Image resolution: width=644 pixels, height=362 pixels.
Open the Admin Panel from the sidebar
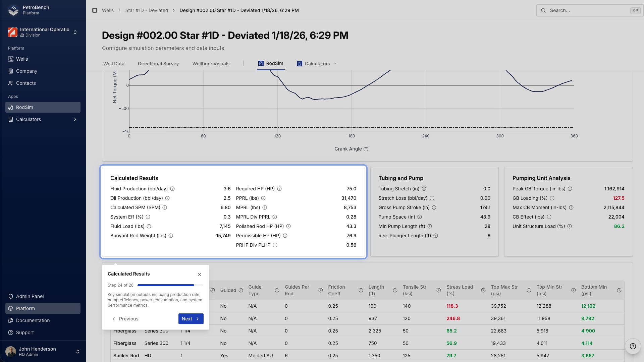coord(30,296)
